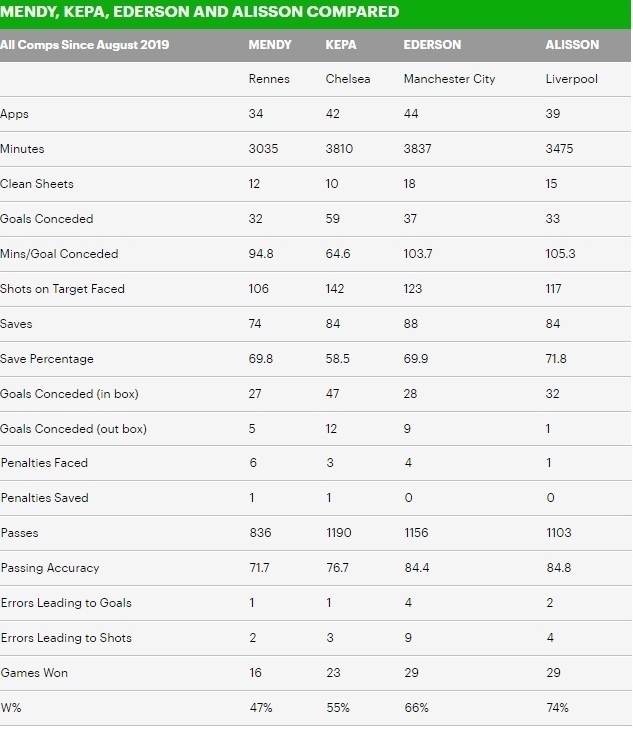The height and width of the screenshot is (733, 633).
Task: Click Kepa's 3810 minutes value
Action: tap(339, 149)
